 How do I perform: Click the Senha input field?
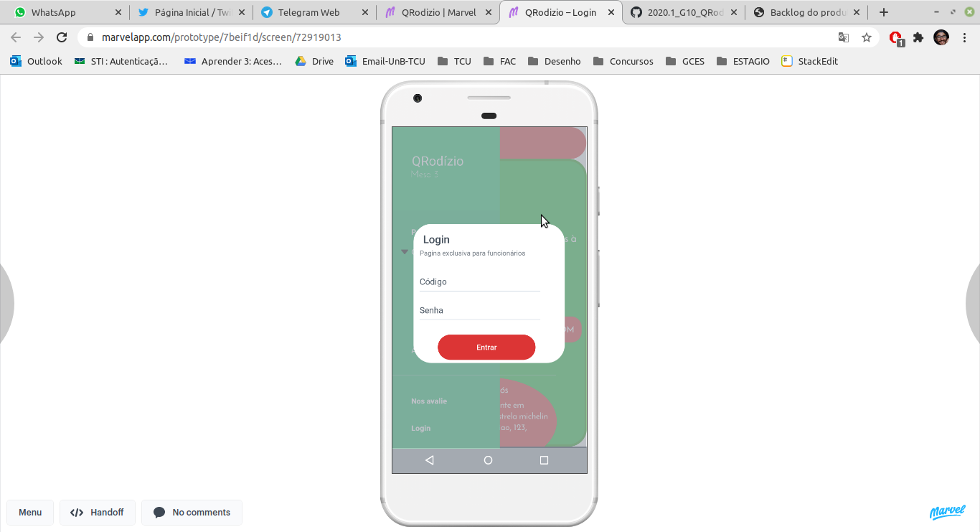pos(479,311)
